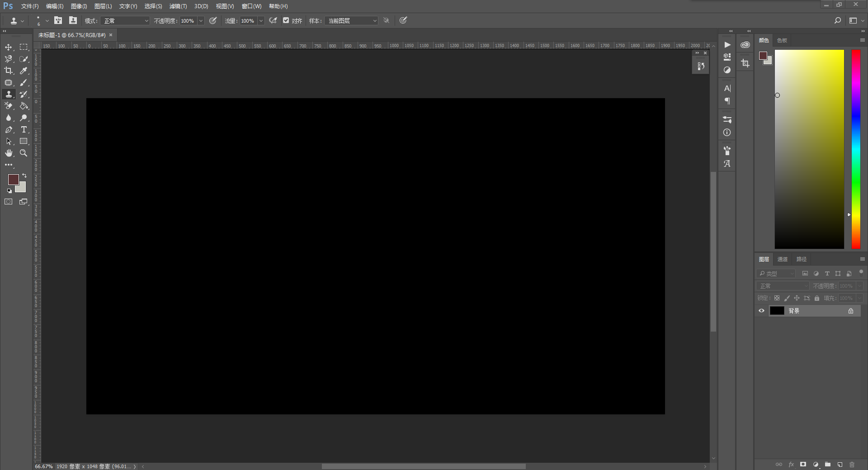Toggle pressure for size button

pyautogui.click(x=403, y=20)
